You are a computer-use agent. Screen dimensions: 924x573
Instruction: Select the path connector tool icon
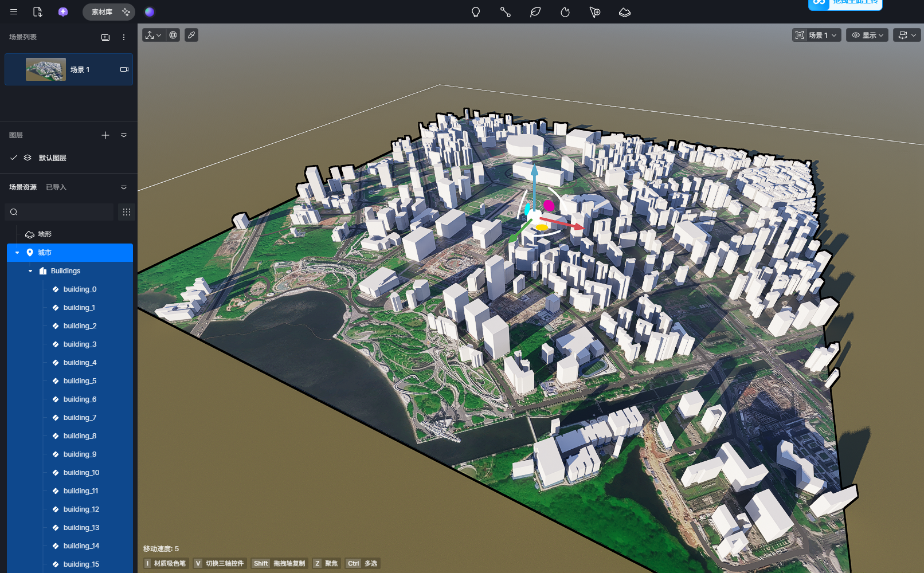(506, 12)
